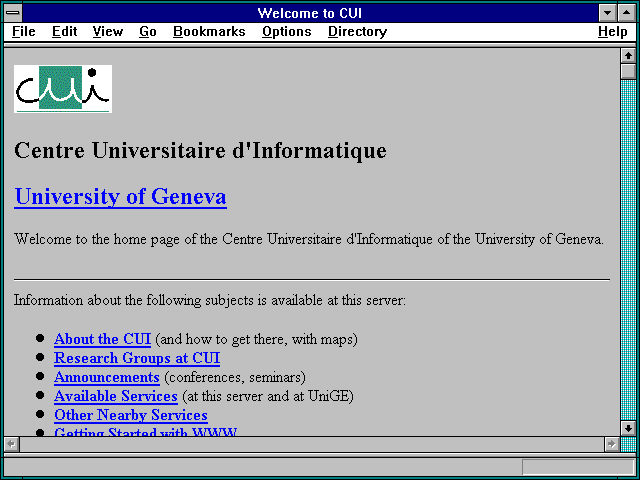640x480 pixels.
Task: Open the Bookmarks menu
Action: pyautogui.click(x=209, y=31)
